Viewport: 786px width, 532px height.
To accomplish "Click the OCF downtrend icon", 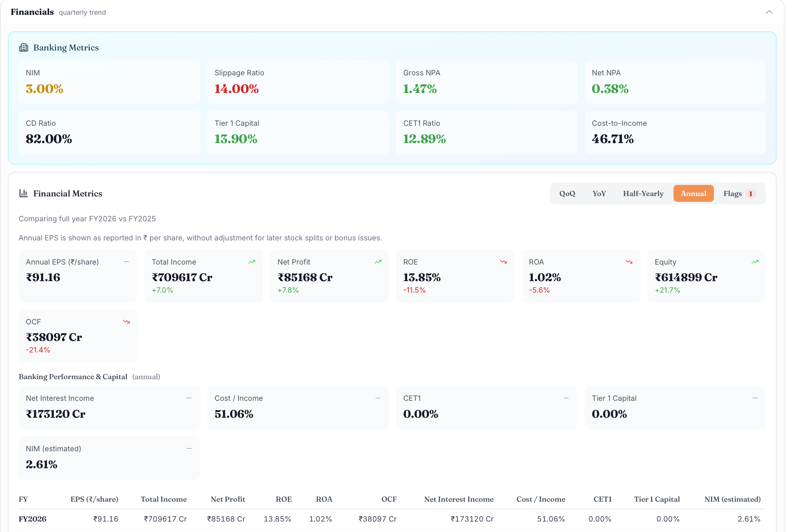I will pos(126,322).
